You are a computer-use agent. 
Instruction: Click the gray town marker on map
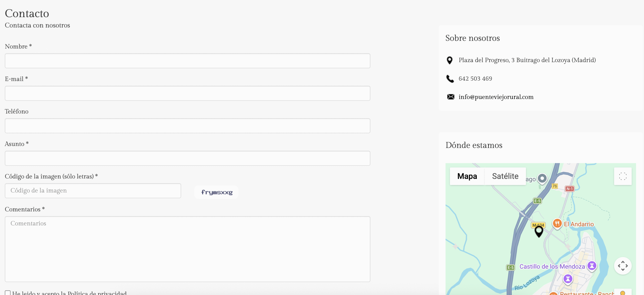click(542, 178)
